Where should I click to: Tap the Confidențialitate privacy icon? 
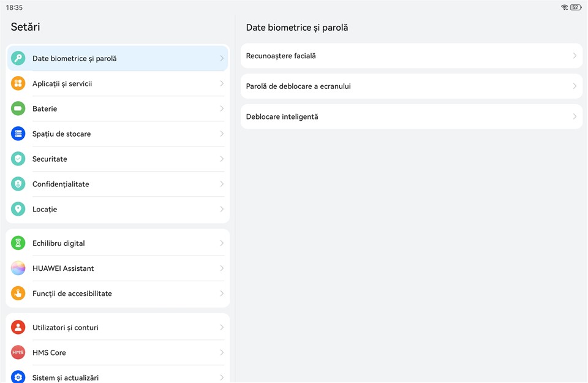click(18, 184)
